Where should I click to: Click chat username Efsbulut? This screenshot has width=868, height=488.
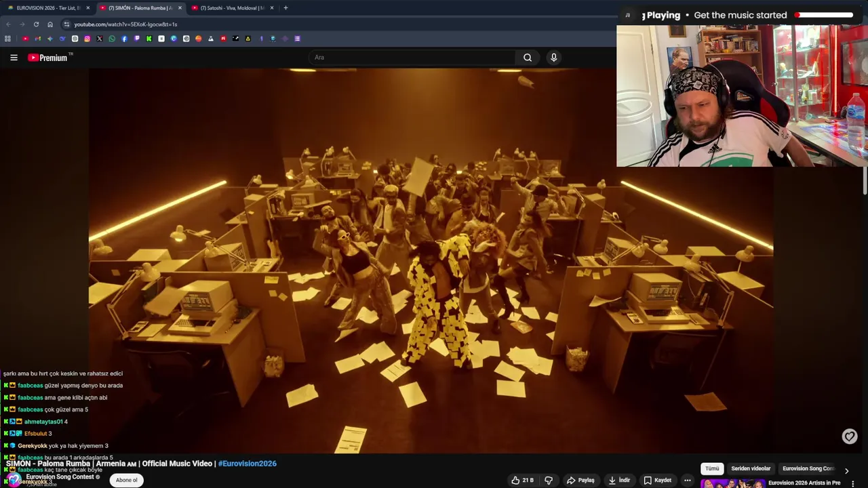(x=36, y=434)
